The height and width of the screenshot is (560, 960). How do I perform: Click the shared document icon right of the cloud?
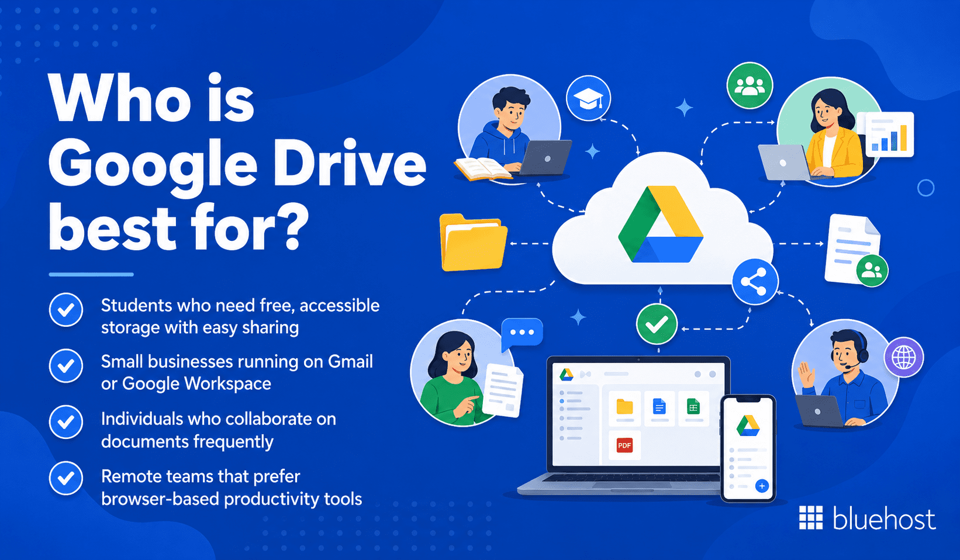855,250
